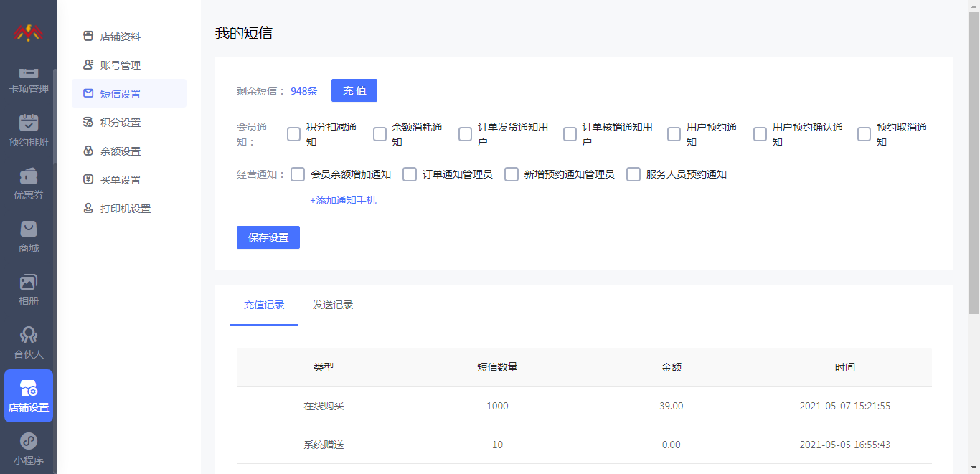Click the 余额设置 money bag icon
Screen dimensions: 980x474
(88, 151)
